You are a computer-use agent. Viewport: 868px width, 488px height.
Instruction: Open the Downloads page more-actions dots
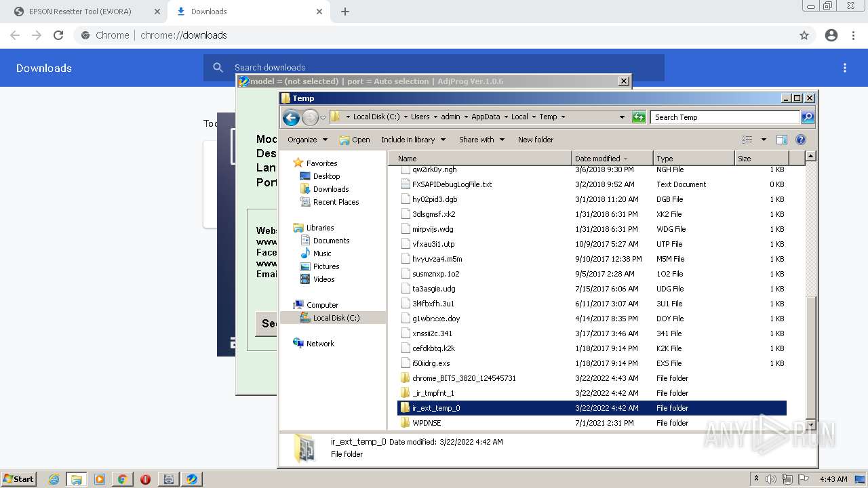pyautogui.click(x=845, y=68)
